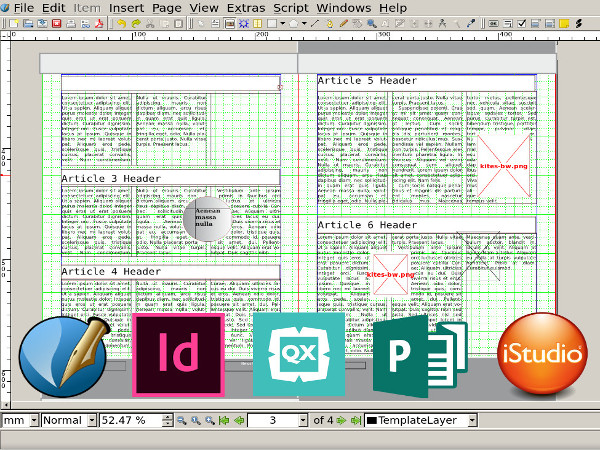Paste from the clipboard using the Paste icon
The height and width of the screenshot is (450, 600).
(x=179, y=24)
